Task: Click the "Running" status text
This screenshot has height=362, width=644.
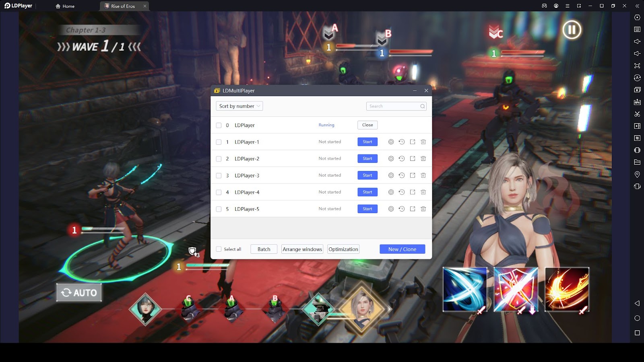Action: pyautogui.click(x=326, y=125)
